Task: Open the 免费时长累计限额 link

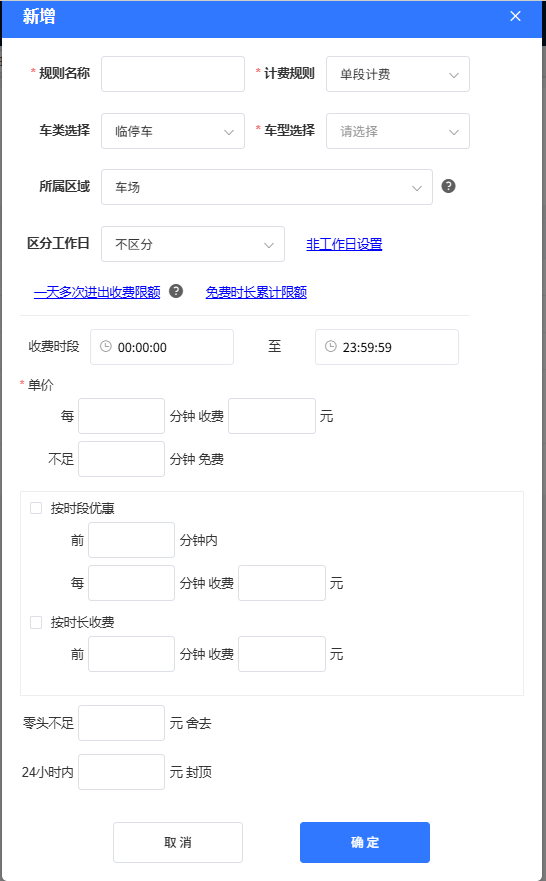Action: pyautogui.click(x=256, y=292)
